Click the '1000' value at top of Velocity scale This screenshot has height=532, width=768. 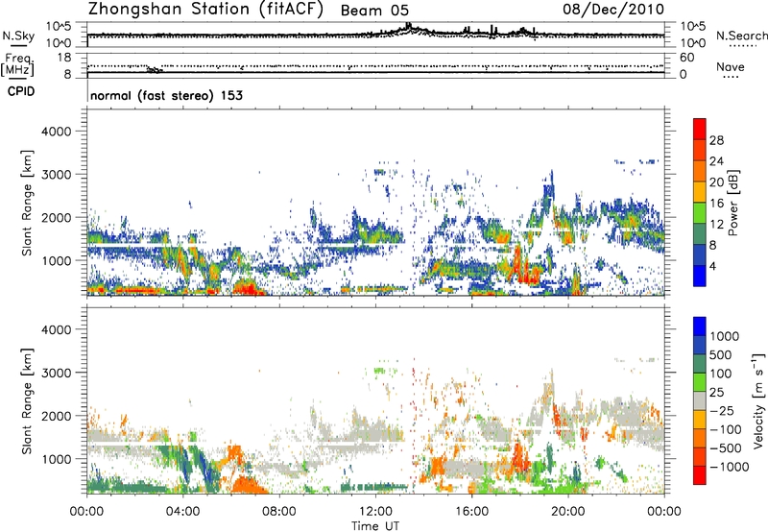coord(724,336)
